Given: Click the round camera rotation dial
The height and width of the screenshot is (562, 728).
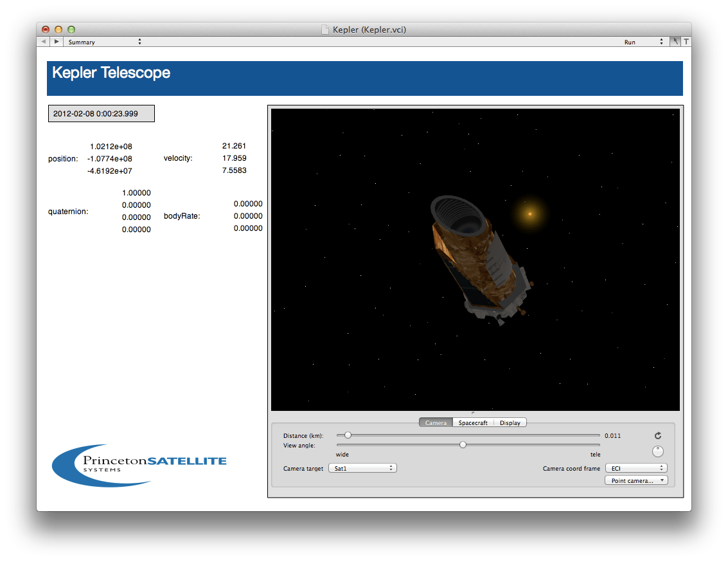Looking at the screenshot, I should point(658,451).
